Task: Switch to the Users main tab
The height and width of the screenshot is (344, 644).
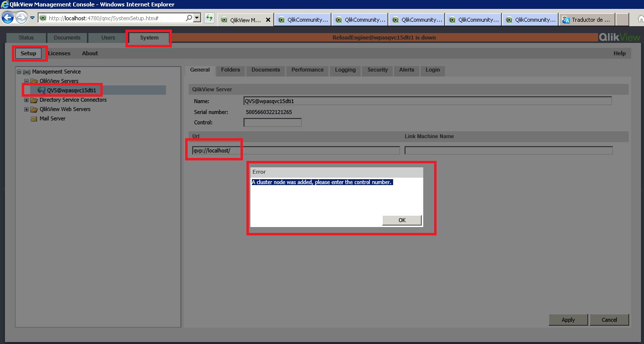Action: pos(108,38)
